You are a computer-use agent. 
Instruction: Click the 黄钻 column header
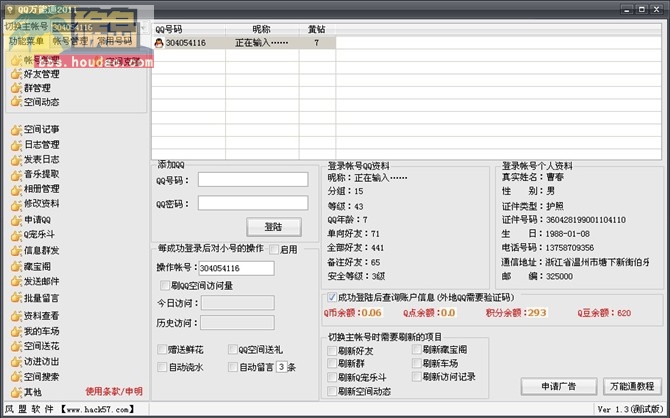click(317, 29)
